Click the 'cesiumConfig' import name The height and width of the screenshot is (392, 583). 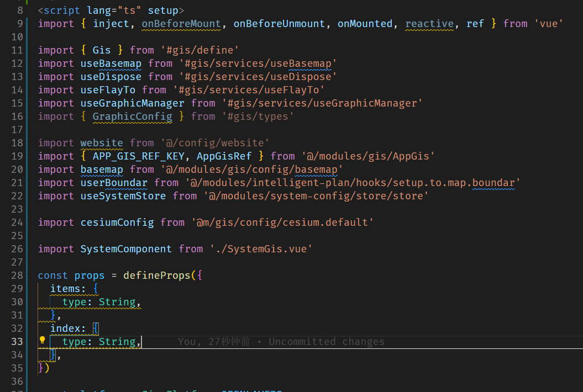click(x=117, y=223)
